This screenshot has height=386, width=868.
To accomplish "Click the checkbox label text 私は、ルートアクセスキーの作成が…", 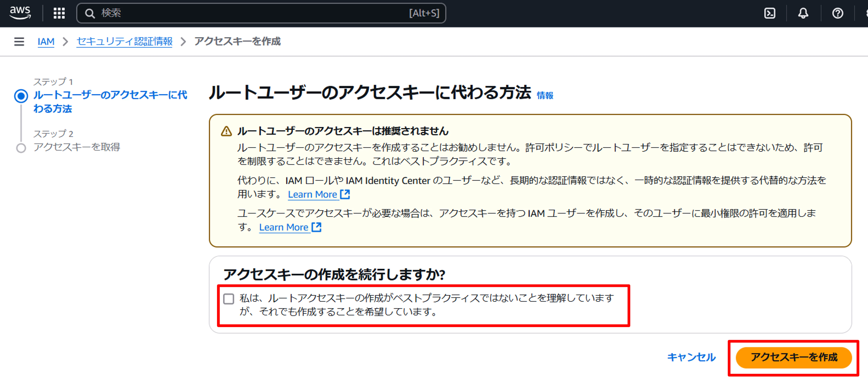I will (427, 305).
